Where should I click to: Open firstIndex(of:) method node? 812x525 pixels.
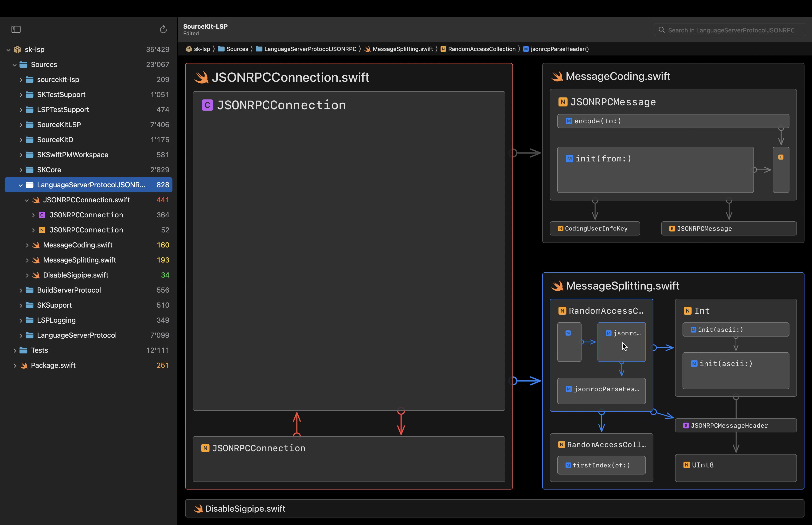pos(601,465)
